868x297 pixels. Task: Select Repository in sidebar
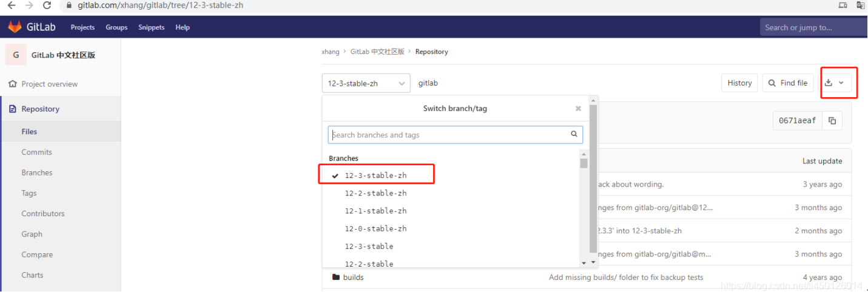[x=41, y=109]
